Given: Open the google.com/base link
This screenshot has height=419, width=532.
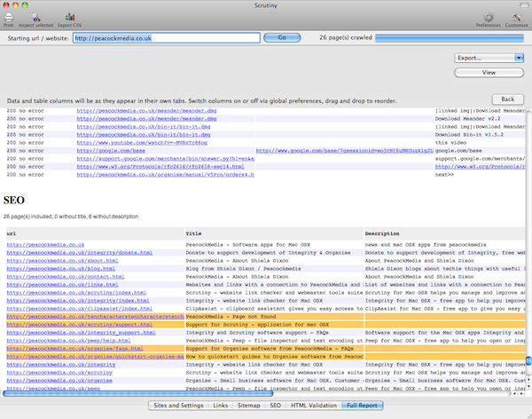Looking at the screenshot, I should tap(111, 151).
